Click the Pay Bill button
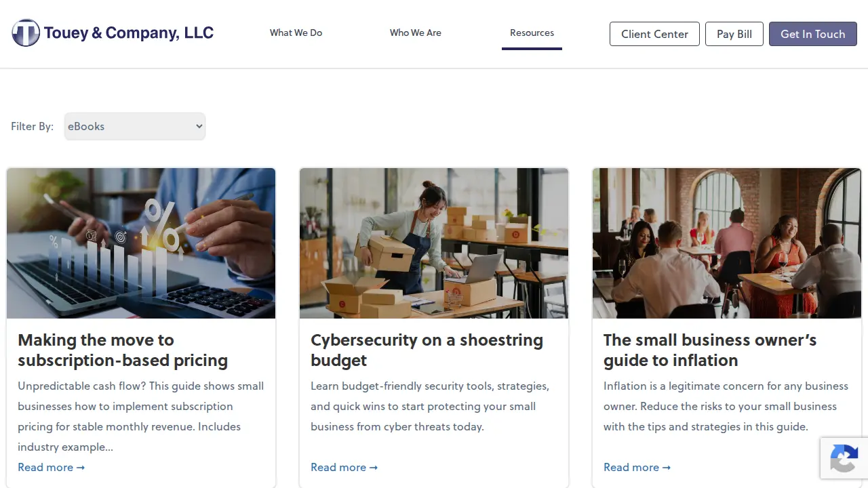 click(734, 34)
